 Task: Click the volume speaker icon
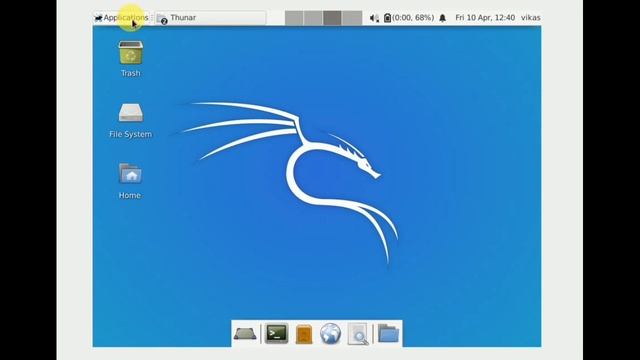click(374, 18)
